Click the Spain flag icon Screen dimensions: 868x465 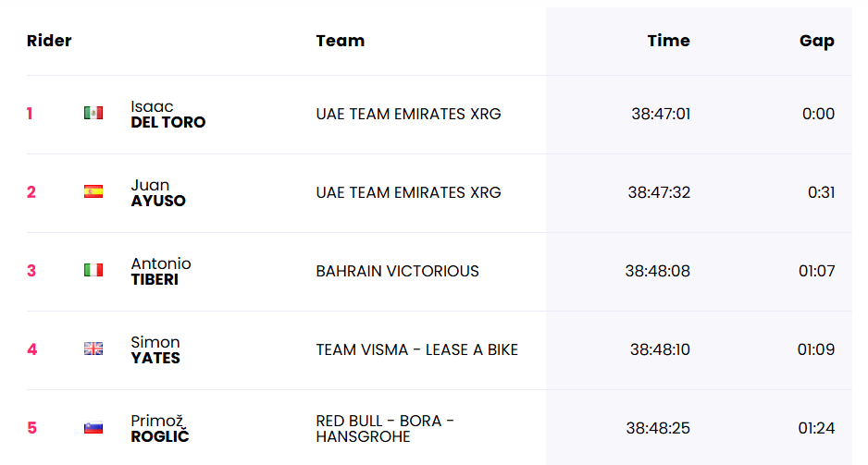(x=93, y=191)
